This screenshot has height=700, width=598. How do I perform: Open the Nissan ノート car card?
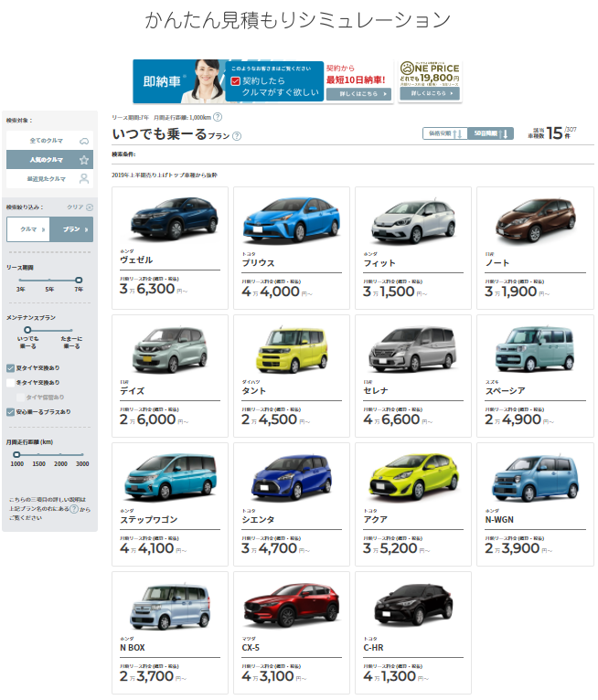(x=535, y=248)
